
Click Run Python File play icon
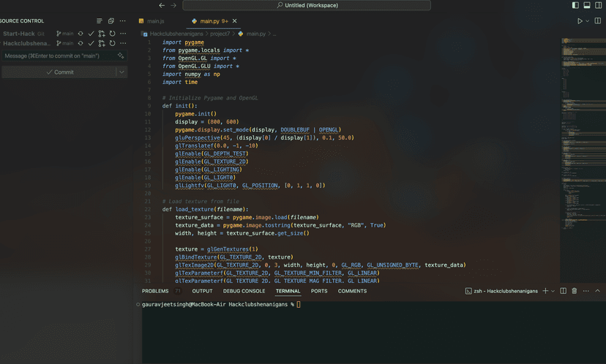(x=580, y=21)
